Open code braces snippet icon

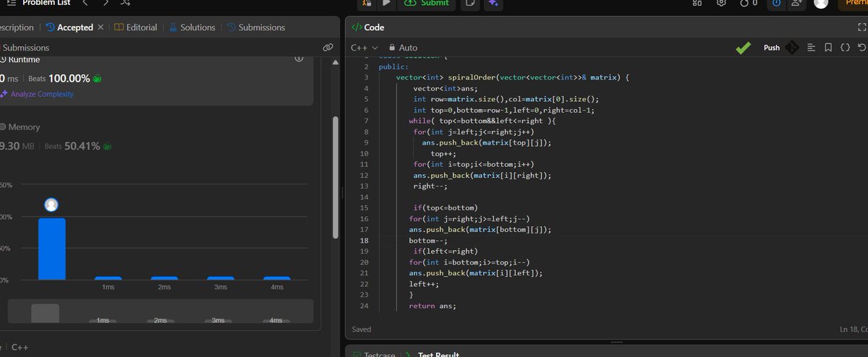pyautogui.click(x=845, y=48)
